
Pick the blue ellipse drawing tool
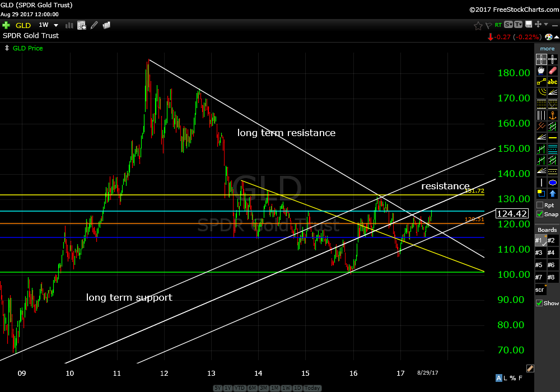click(x=553, y=183)
